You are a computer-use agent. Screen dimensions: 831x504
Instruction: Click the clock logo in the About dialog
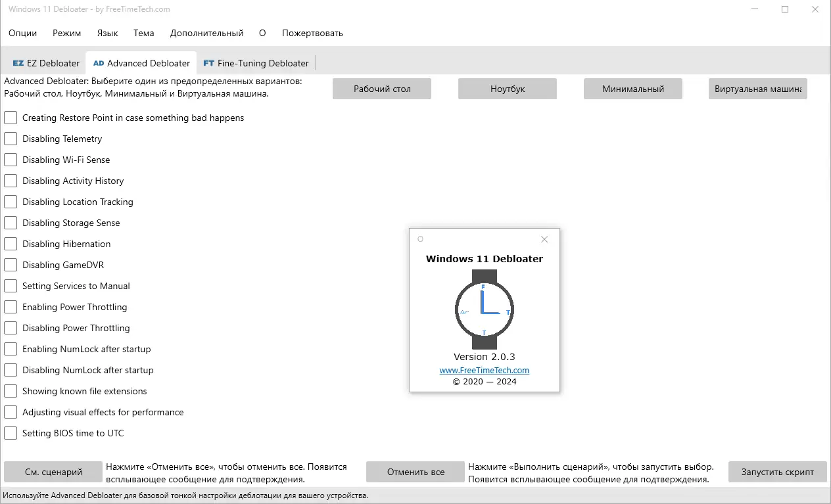(x=485, y=309)
